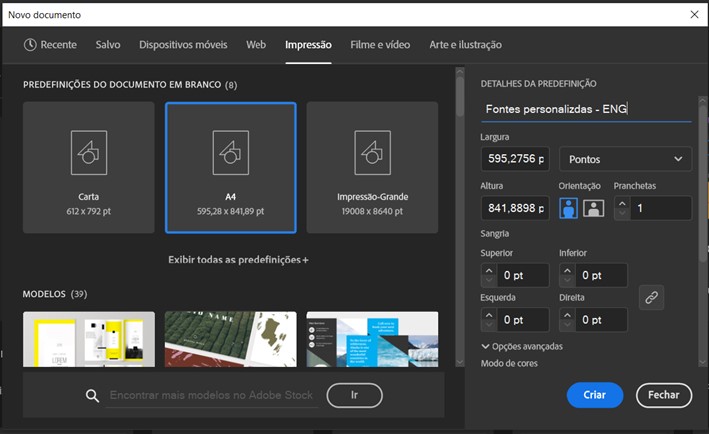Open the Filme e vídeo tab

380,45
